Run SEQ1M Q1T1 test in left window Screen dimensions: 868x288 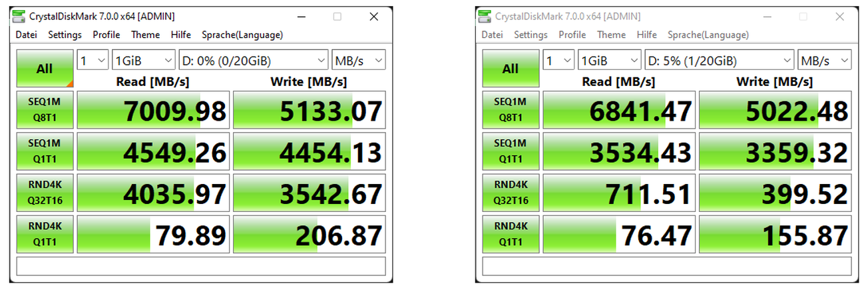45,151
